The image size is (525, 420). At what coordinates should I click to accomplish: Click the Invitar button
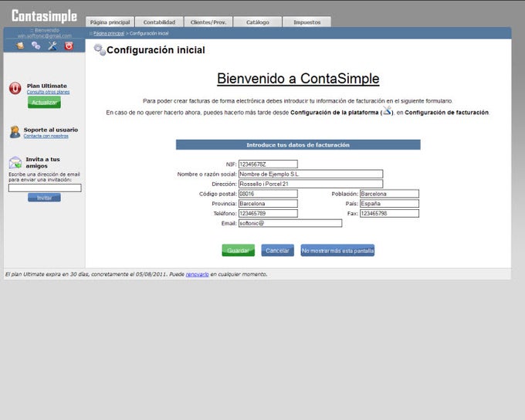(x=44, y=198)
